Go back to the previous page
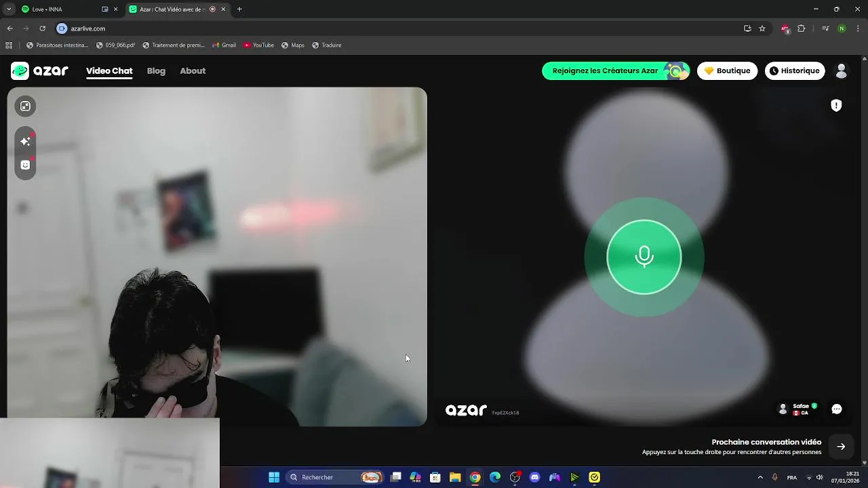Viewport: 868px width, 488px height. (9, 28)
